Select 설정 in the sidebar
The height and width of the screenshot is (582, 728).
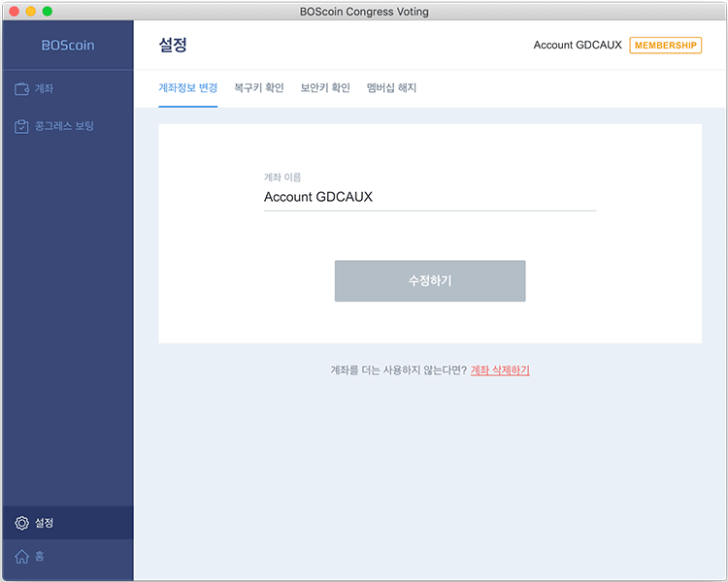68,523
